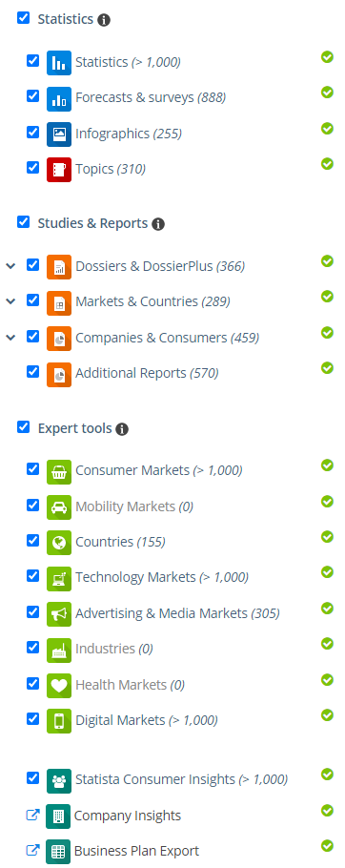Click the Infographics picture icon
The image size is (345, 868).
tap(58, 134)
